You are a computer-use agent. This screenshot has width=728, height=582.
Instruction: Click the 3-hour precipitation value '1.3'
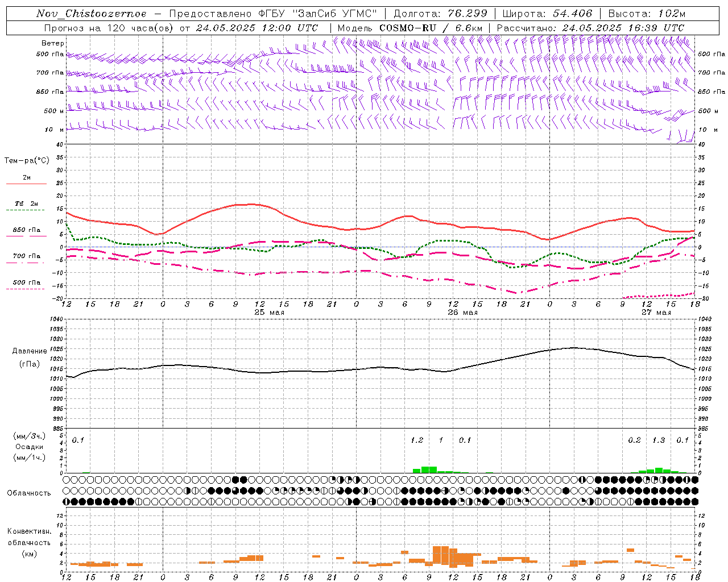click(659, 440)
